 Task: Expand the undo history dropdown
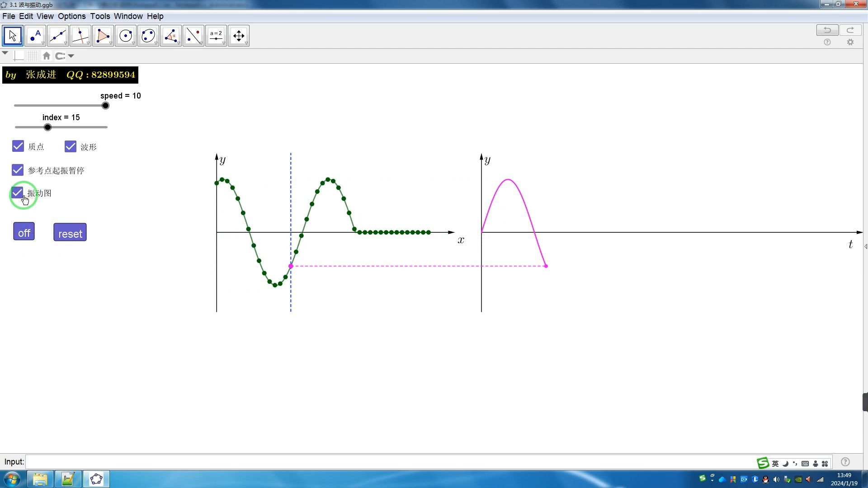[x=71, y=56]
